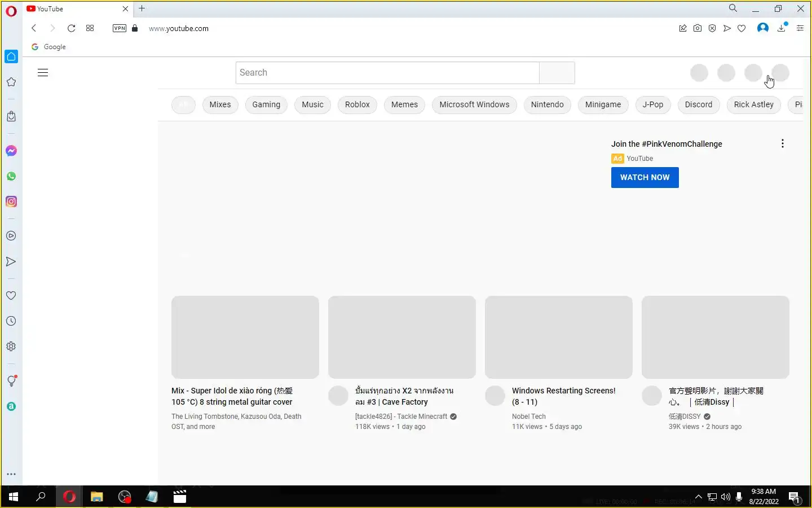Select the Minigame filter chip

[x=603, y=104]
